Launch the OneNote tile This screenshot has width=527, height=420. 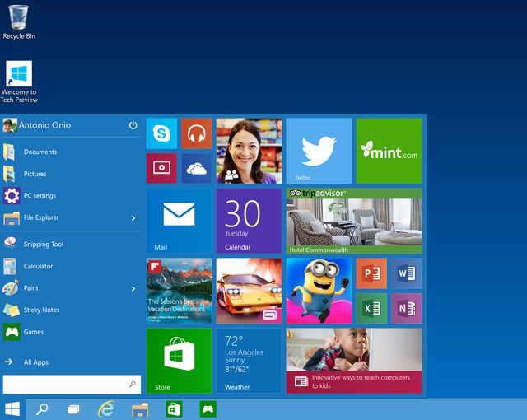[x=406, y=308]
